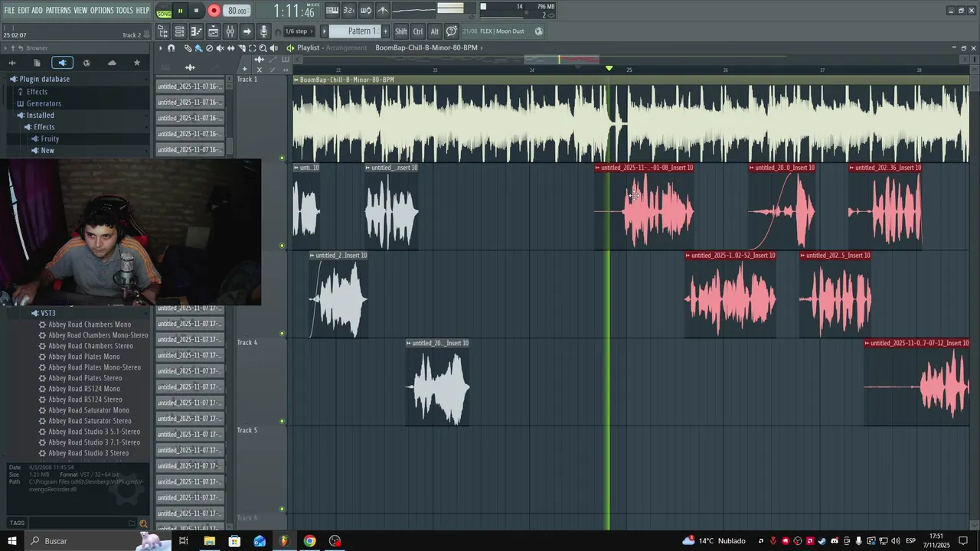
Task: Open browser starred favorites tab
Action: 137,63
